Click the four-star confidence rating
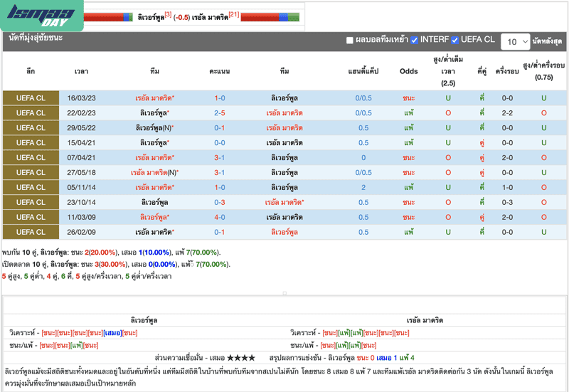The width and height of the screenshot is (569, 392). click(x=240, y=358)
